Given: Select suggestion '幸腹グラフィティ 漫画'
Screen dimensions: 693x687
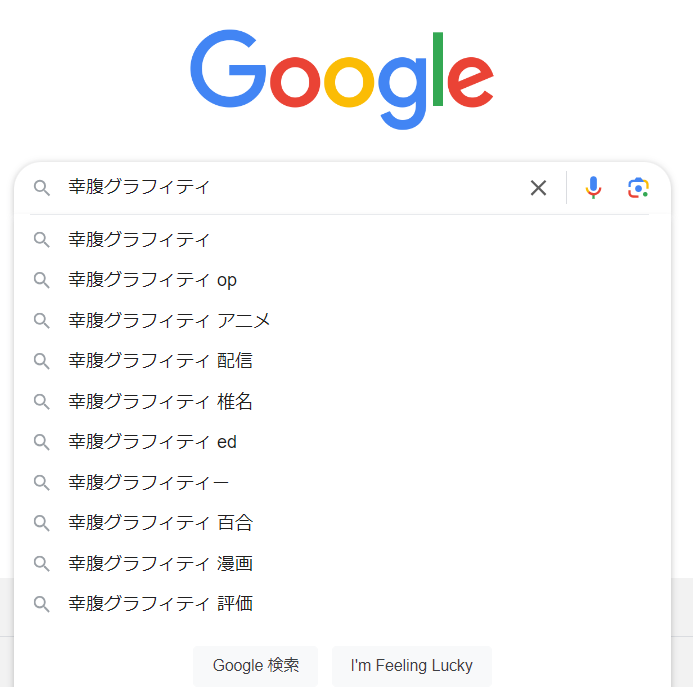Looking at the screenshot, I should click(160, 564).
